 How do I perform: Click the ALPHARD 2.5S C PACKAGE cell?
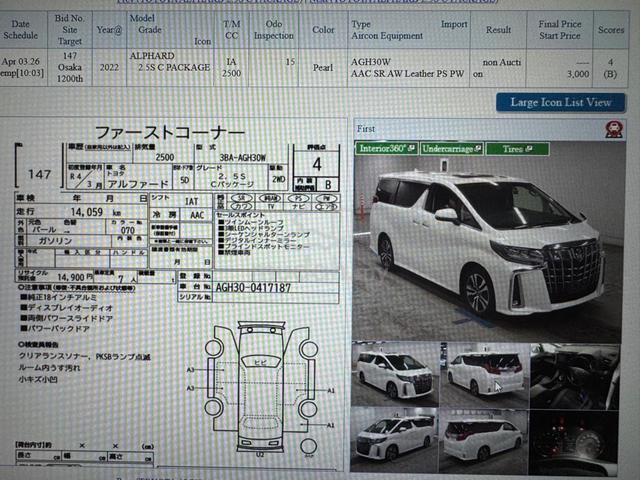(x=171, y=68)
